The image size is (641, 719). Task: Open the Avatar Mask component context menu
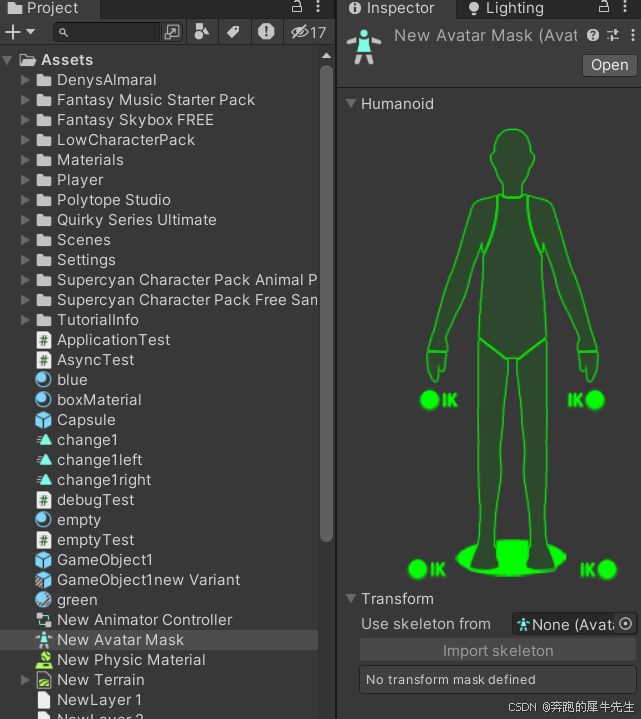pos(633,35)
